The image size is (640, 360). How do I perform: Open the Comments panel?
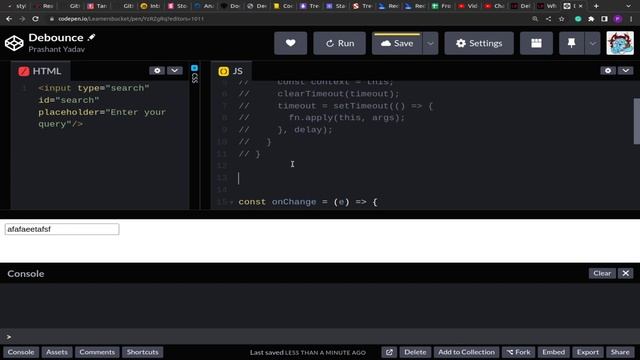(x=97, y=352)
